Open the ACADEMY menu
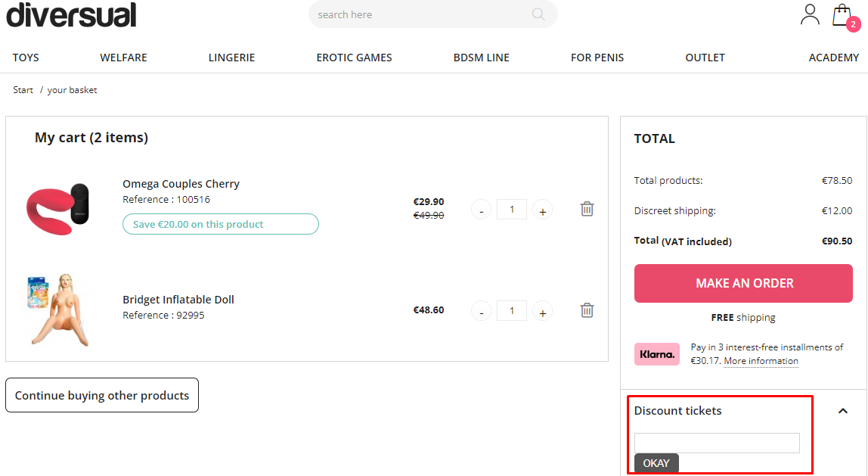This screenshot has height=476, width=868. click(x=834, y=58)
